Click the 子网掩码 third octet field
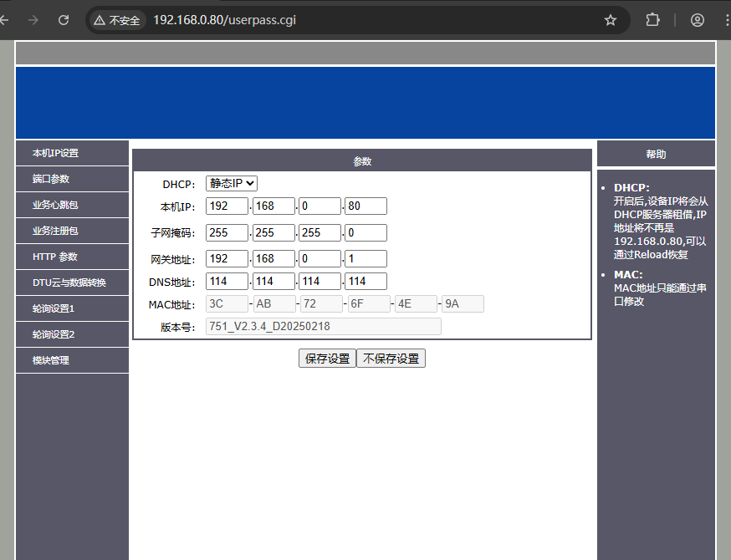This screenshot has height=560, width=731. click(319, 232)
